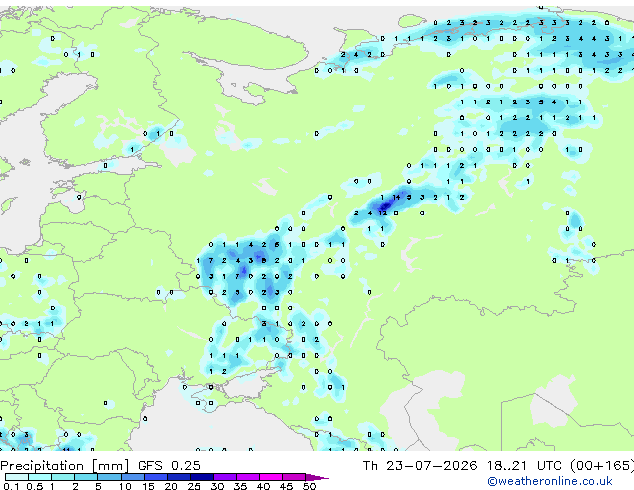This screenshot has height=490, width=634.
Task: Click the '(00+165)' forecast offset text
Action: 602,466
